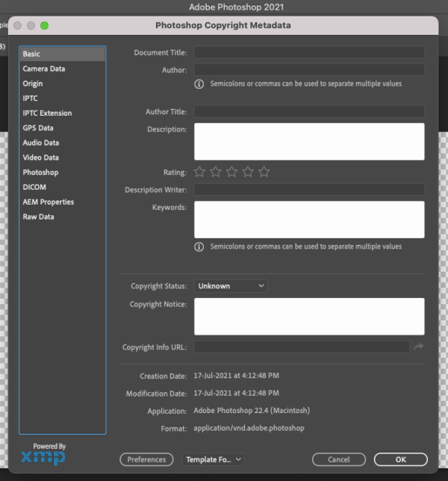Select the Photoshop metadata category
Image resolution: width=448 pixels, height=481 pixels.
[63, 172]
